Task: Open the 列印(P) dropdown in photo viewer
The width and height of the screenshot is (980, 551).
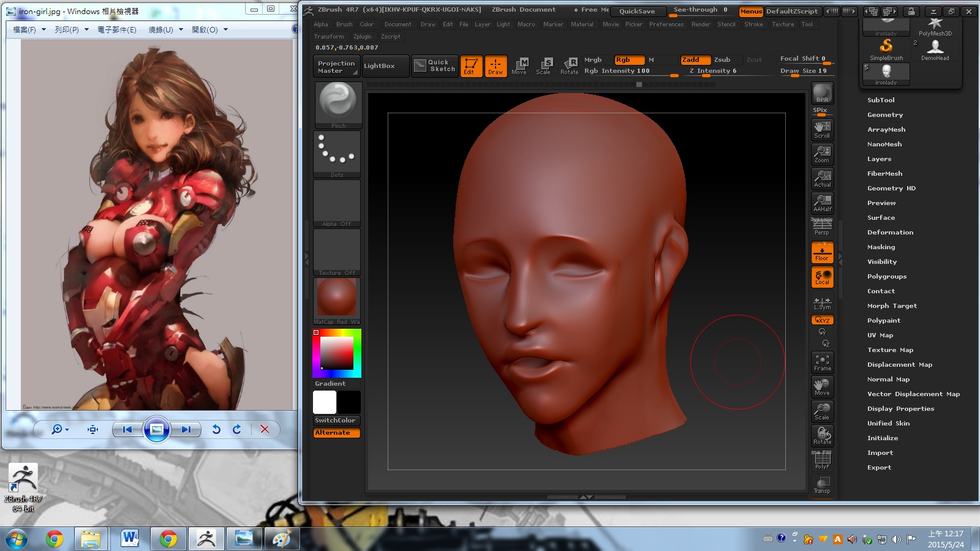Action: pos(72,29)
